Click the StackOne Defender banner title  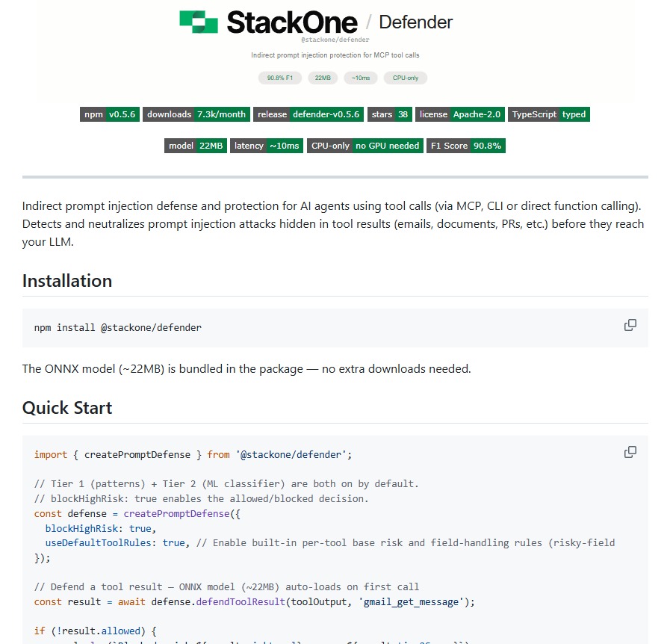coord(340,22)
